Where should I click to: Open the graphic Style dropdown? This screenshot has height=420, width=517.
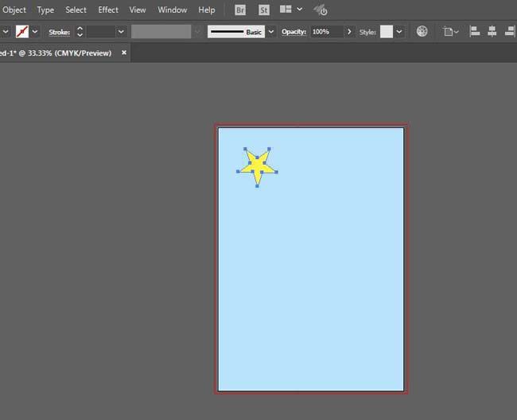[x=399, y=32]
